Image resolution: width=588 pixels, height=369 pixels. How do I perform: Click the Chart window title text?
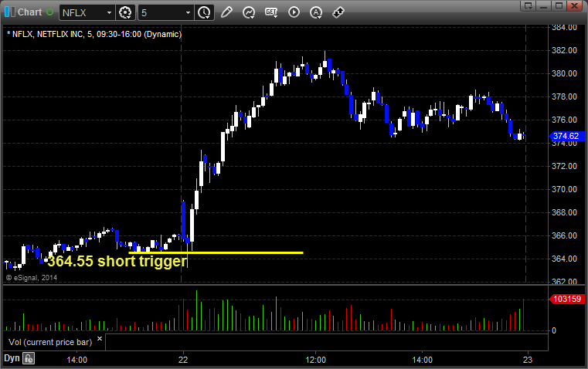pos(29,12)
